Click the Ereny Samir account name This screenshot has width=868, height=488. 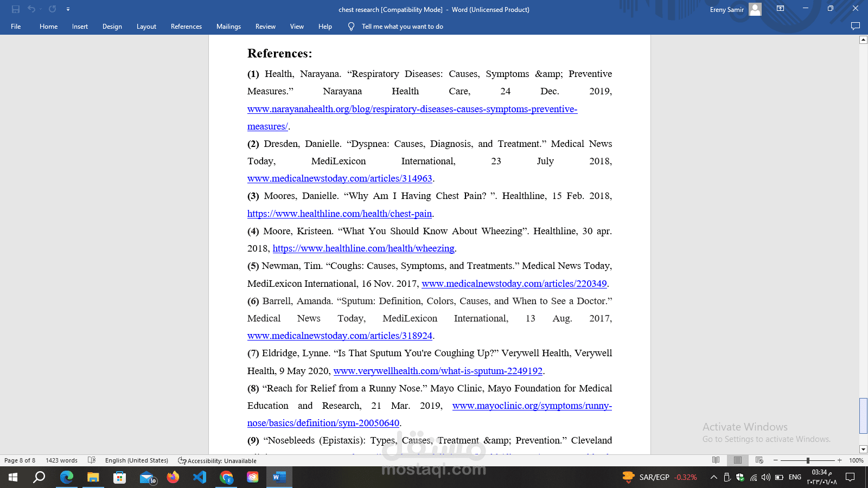coord(727,10)
